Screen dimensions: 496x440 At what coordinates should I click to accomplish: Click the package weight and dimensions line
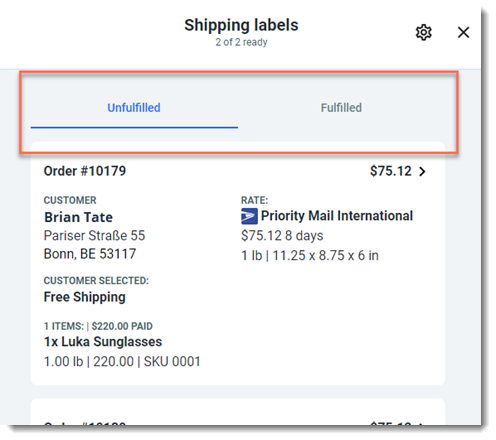point(310,256)
